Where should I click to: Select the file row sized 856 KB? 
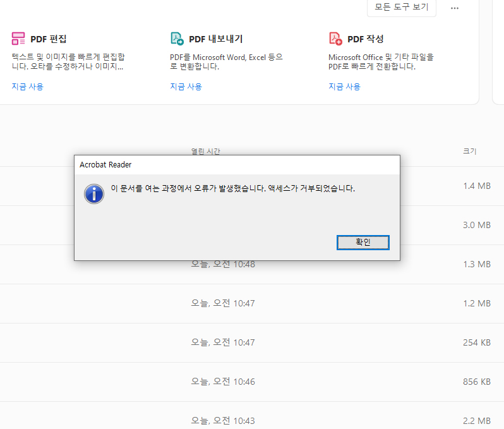pyautogui.click(x=252, y=382)
